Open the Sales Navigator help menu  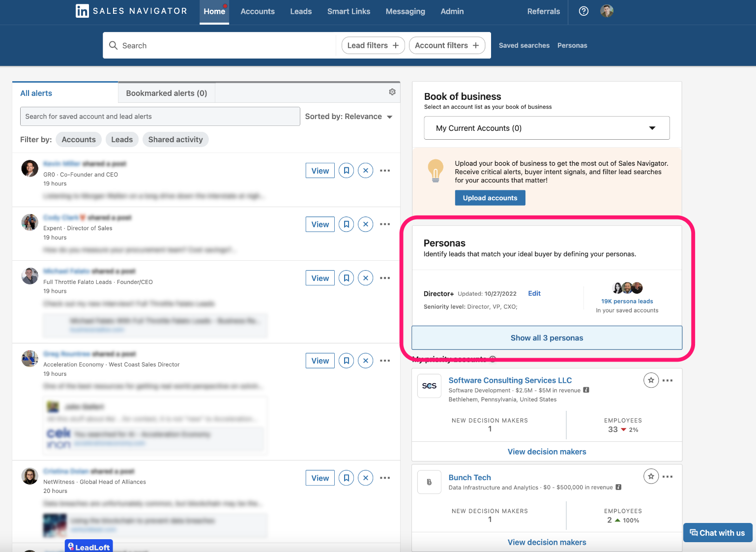583,11
